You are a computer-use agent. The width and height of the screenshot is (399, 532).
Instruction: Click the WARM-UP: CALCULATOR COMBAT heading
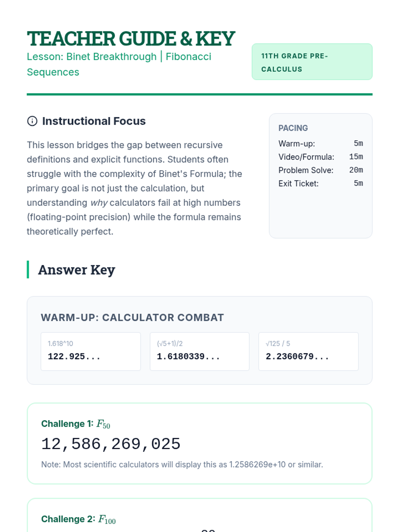[132, 318]
